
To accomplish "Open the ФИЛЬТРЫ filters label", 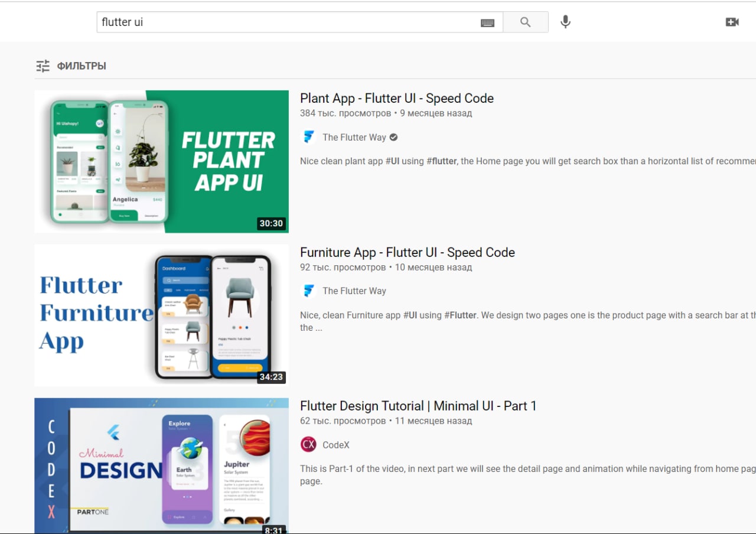I will [82, 66].
